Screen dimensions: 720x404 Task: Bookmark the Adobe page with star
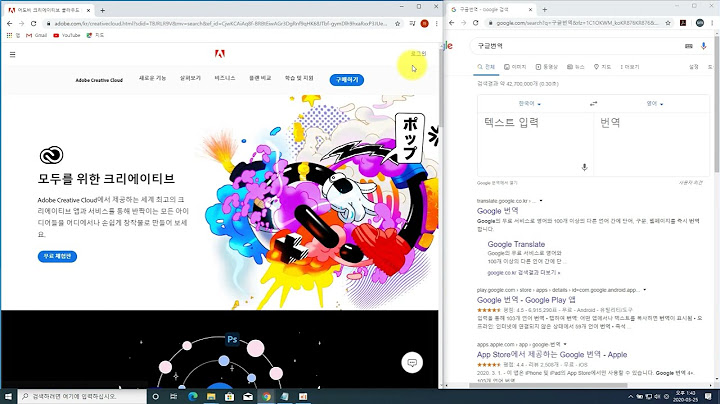(398, 23)
